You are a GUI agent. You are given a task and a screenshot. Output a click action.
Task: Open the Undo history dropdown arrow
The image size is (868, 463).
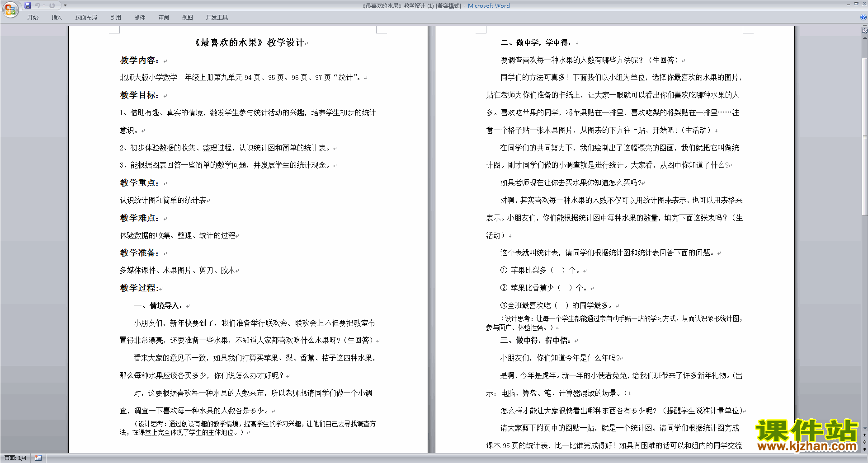pos(44,5)
